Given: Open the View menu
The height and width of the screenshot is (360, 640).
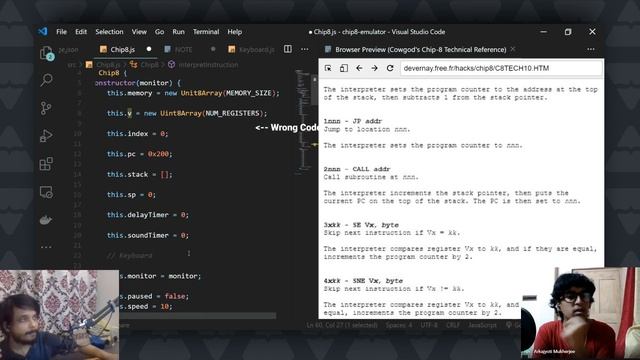Looking at the screenshot, I should click(139, 31).
